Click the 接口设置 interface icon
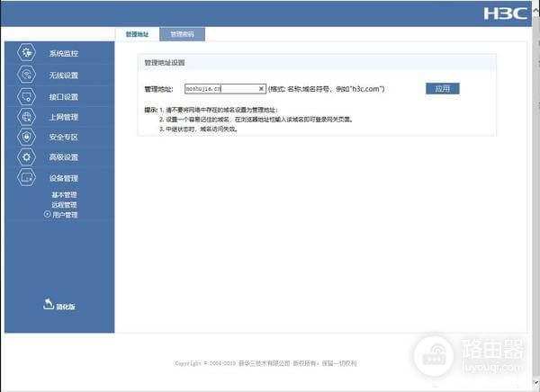This screenshot has height=392, width=540. (x=26, y=96)
